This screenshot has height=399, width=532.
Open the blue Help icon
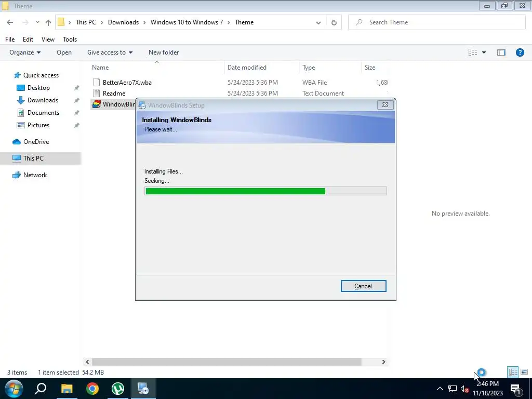[x=520, y=52]
